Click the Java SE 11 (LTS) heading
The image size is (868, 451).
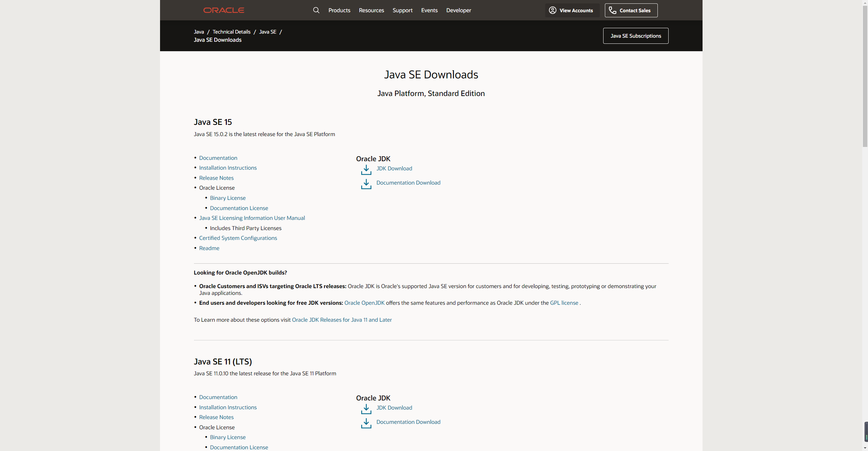pos(223,361)
